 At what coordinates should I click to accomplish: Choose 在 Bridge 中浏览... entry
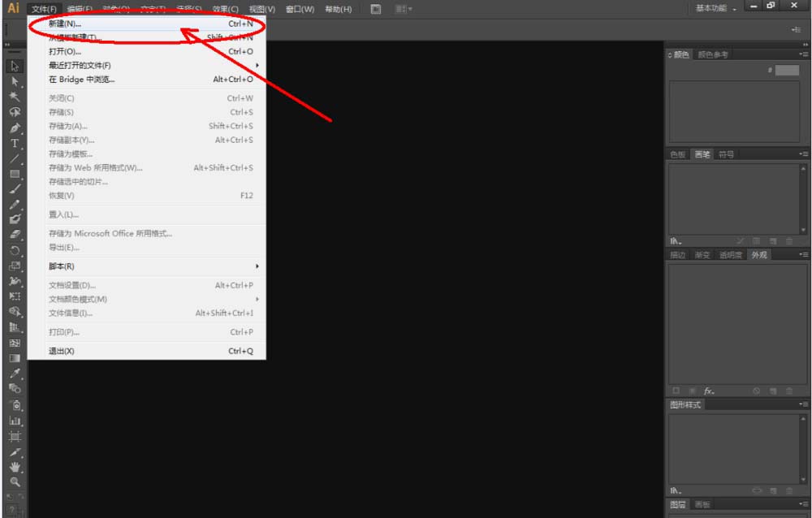[x=147, y=80]
